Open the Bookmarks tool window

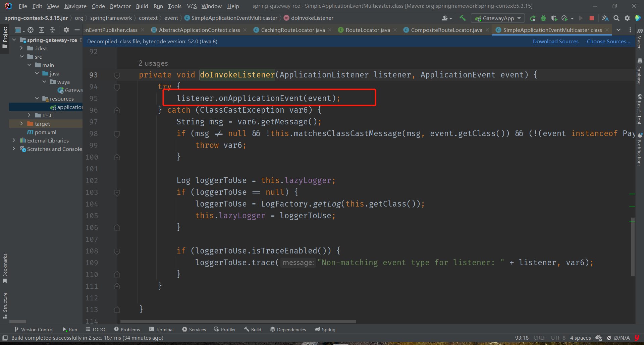[5, 268]
